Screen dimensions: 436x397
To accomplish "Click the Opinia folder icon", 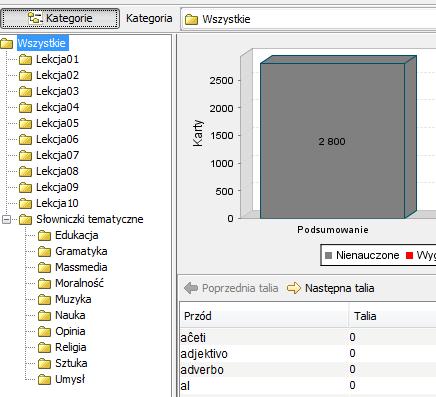I will click(44, 332).
